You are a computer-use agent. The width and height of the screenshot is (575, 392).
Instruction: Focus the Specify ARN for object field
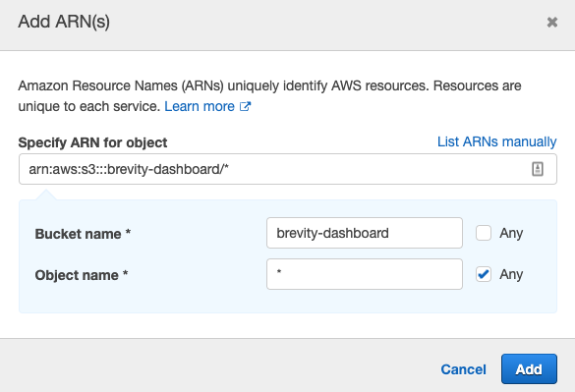point(288,169)
